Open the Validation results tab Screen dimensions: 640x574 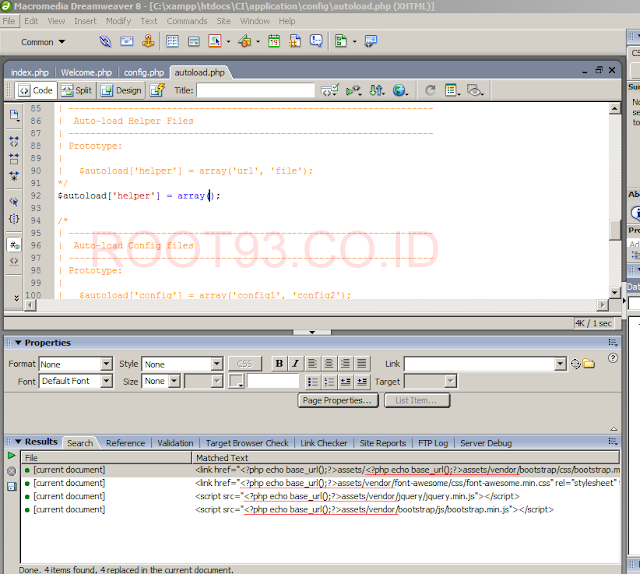pos(175,443)
